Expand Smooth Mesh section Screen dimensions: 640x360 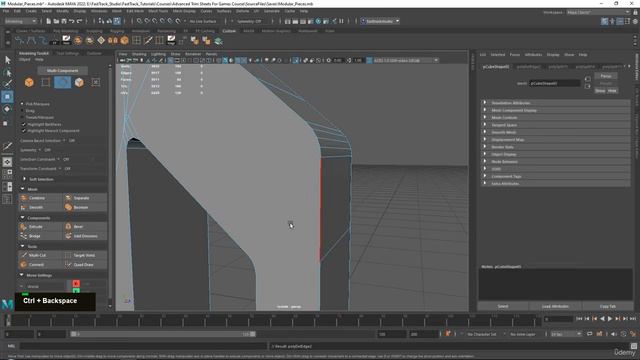555,132
